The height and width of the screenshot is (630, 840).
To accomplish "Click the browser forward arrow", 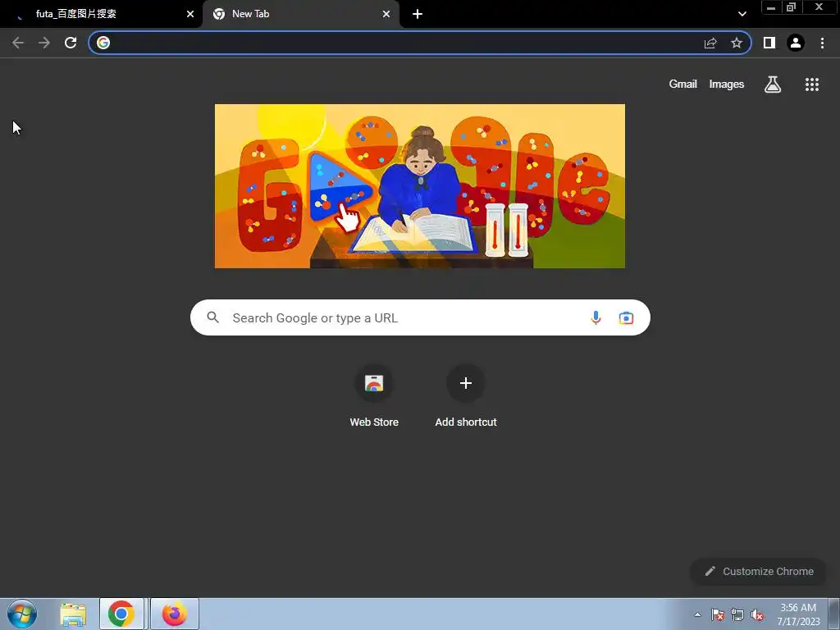I will 44,43.
